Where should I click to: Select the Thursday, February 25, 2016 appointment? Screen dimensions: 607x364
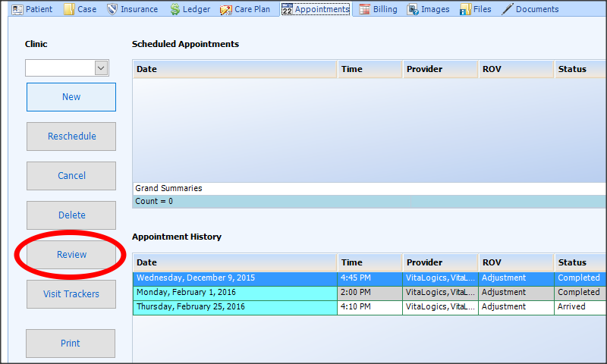(235, 307)
